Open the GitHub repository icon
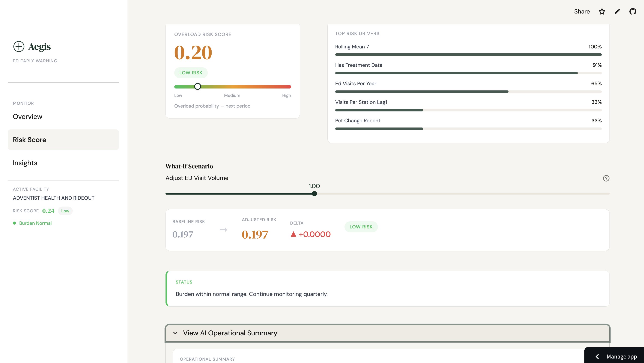644x363 pixels. (632, 12)
